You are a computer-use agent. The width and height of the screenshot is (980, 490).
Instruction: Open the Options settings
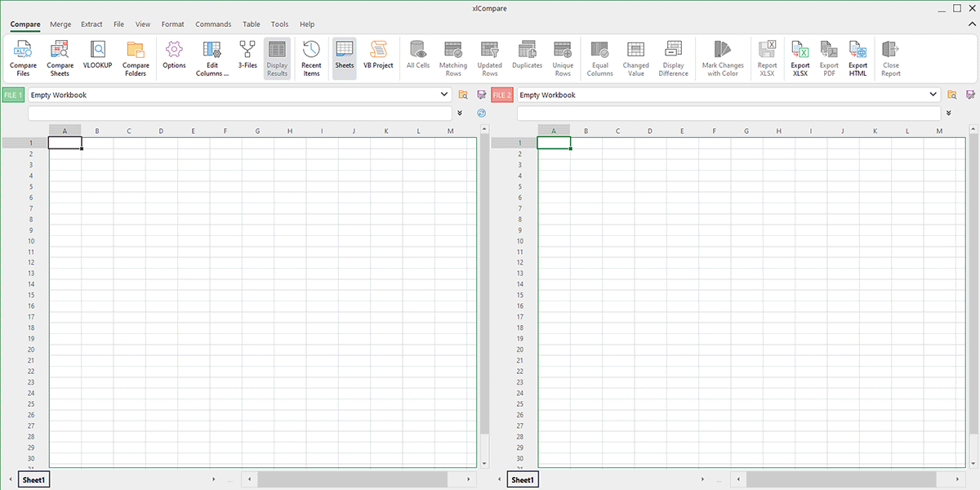click(174, 57)
